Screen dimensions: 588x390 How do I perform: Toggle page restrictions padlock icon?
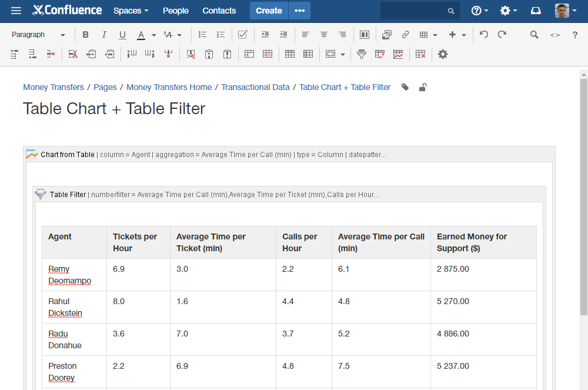click(x=423, y=88)
